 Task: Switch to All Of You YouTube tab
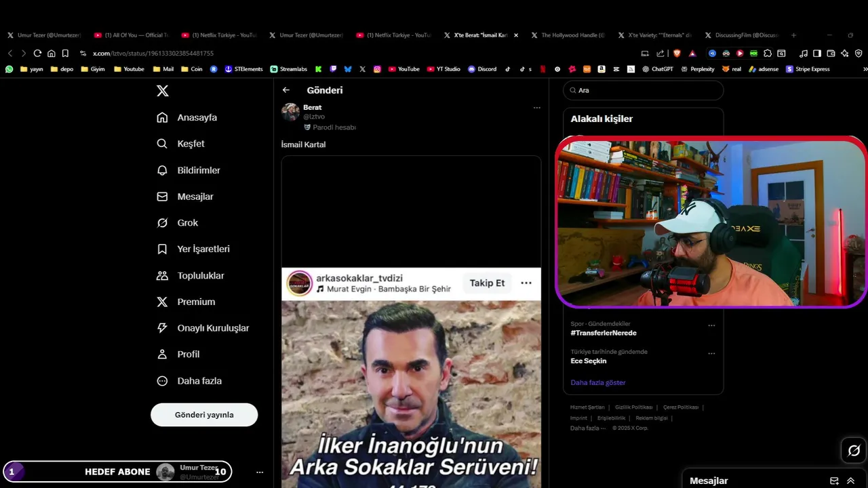click(x=131, y=35)
